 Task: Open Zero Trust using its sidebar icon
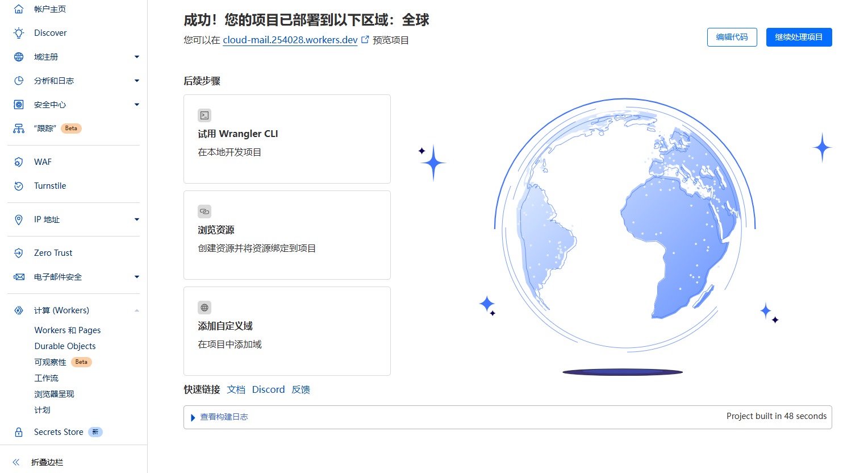19,252
